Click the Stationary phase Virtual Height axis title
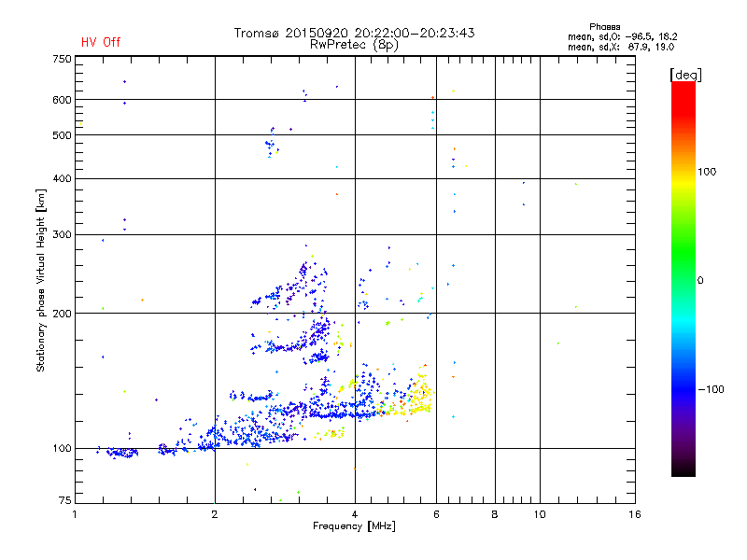Viewport: 747px width, 560px height. [x=40, y=281]
